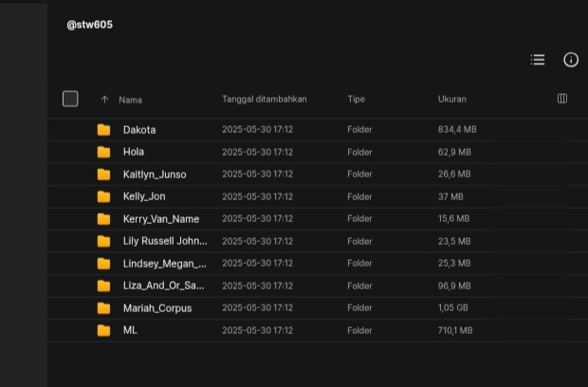Click the Dakota folder icon
Screen dimensions: 588x387
104,130
